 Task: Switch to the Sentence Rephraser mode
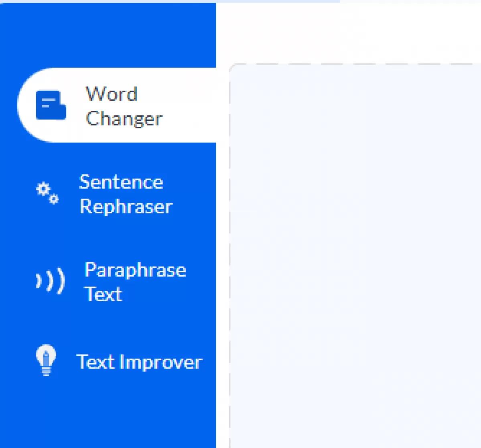pos(125,194)
